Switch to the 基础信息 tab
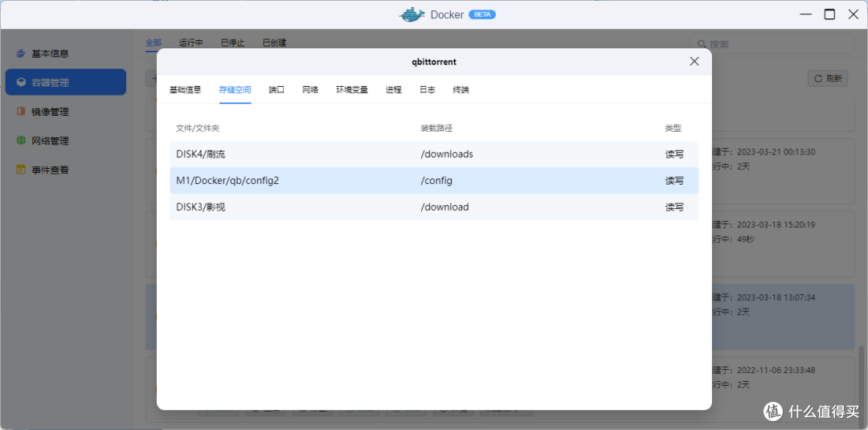The image size is (868, 430). point(186,90)
